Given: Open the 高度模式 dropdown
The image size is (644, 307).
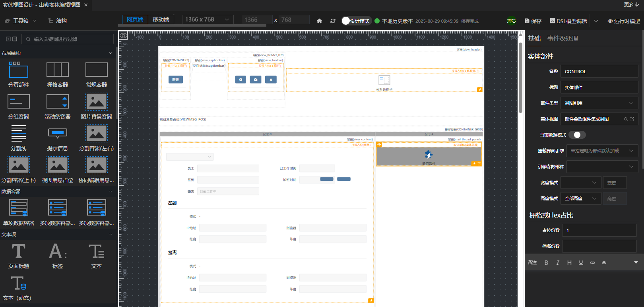Looking at the screenshot, I should pyautogui.click(x=580, y=198).
